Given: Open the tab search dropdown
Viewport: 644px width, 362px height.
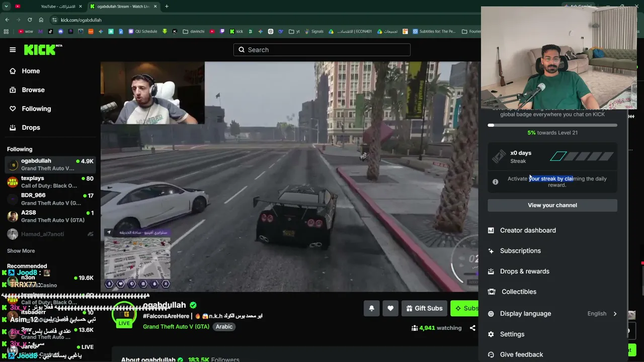Looking at the screenshot, I should tap(6, 7).
